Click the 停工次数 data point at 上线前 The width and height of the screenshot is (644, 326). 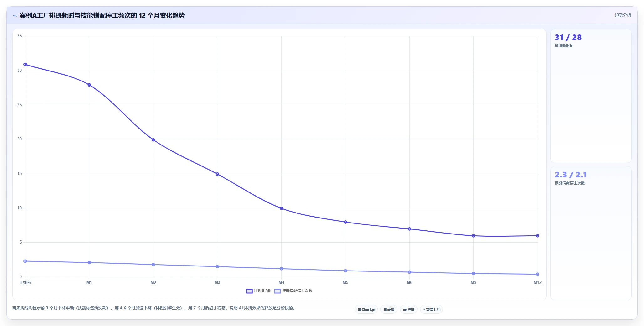25,261
